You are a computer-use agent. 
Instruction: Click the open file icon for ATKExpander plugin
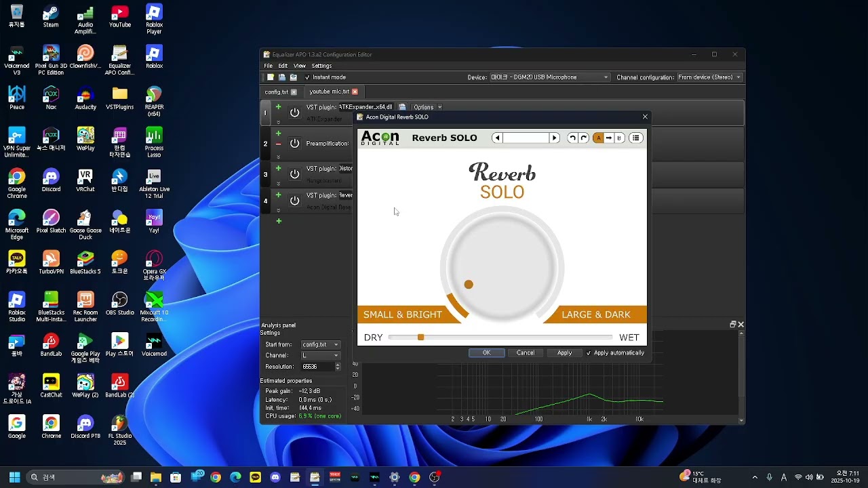(x=402, y=107)
